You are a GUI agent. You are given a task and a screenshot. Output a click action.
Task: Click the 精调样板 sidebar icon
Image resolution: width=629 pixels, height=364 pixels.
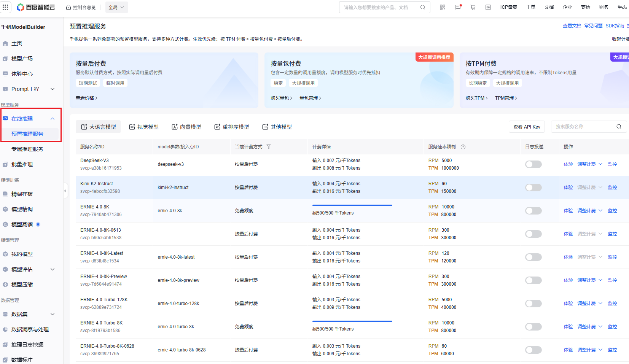pos(5,194)
